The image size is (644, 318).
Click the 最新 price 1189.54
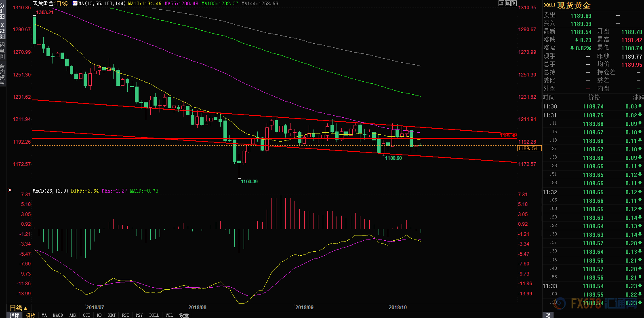pyautogui.click(x=581, y=32)
